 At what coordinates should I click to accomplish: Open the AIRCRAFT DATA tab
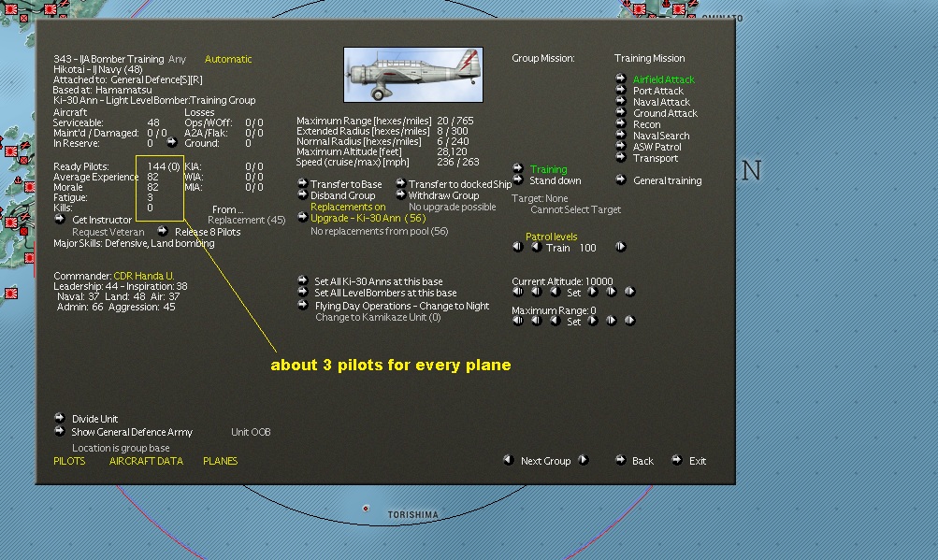146,461
